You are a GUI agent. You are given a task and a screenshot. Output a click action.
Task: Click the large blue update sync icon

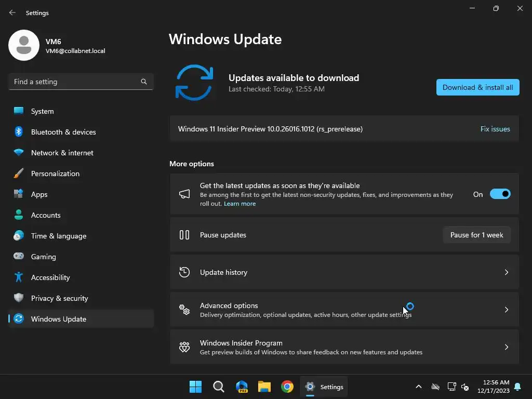pos(194,83)
